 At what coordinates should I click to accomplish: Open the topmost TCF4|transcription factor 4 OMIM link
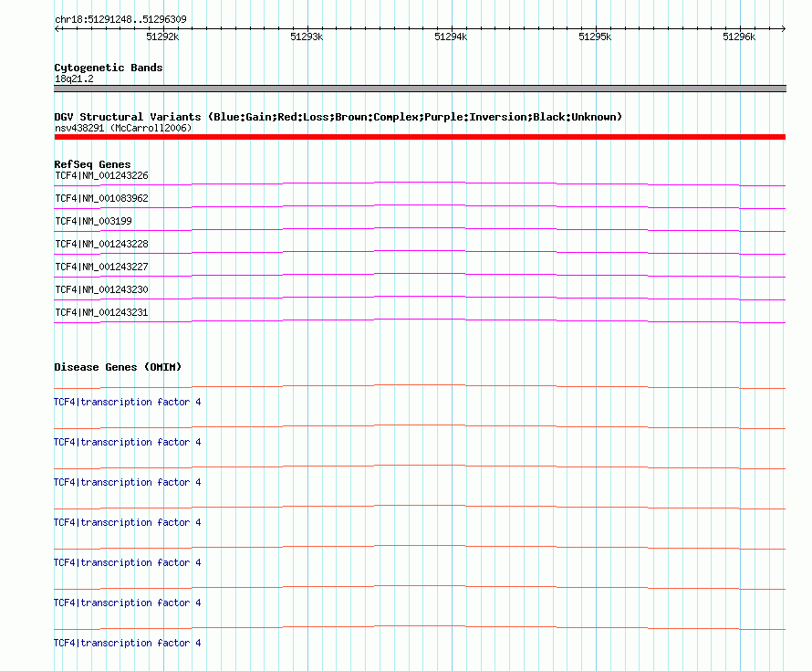click(x=128, y=402)
